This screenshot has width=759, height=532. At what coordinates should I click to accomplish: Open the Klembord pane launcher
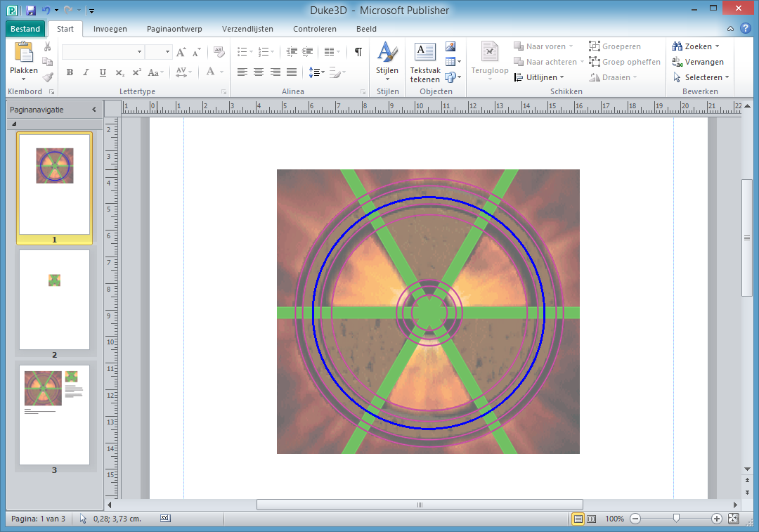pos(51,91)
